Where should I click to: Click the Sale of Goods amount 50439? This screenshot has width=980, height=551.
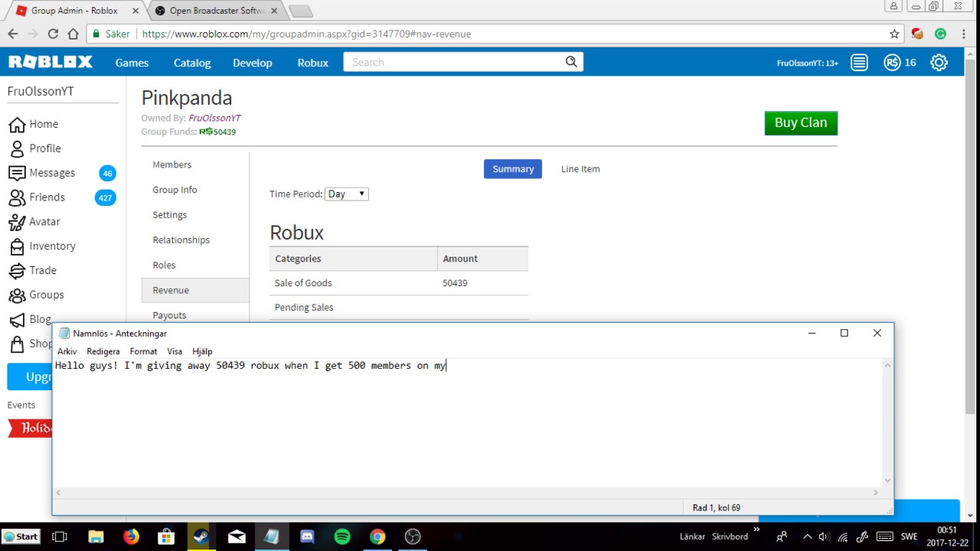pyautogui.click(x=455, y=283)
